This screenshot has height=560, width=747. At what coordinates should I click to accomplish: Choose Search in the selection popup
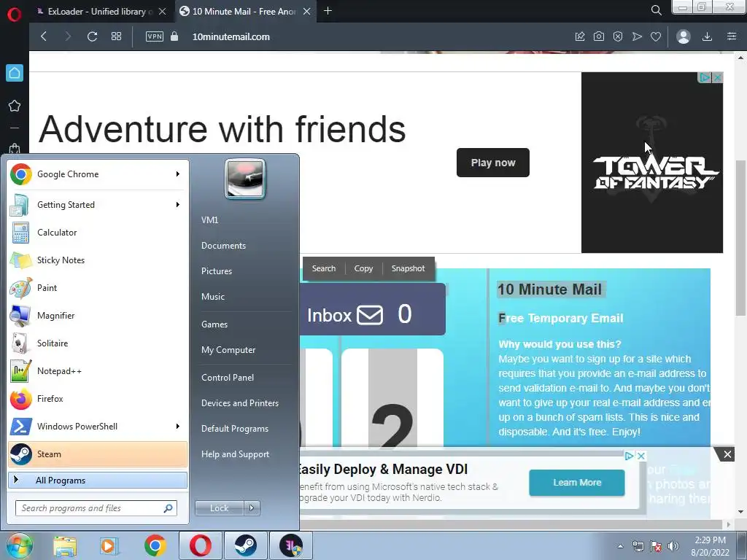323,268
